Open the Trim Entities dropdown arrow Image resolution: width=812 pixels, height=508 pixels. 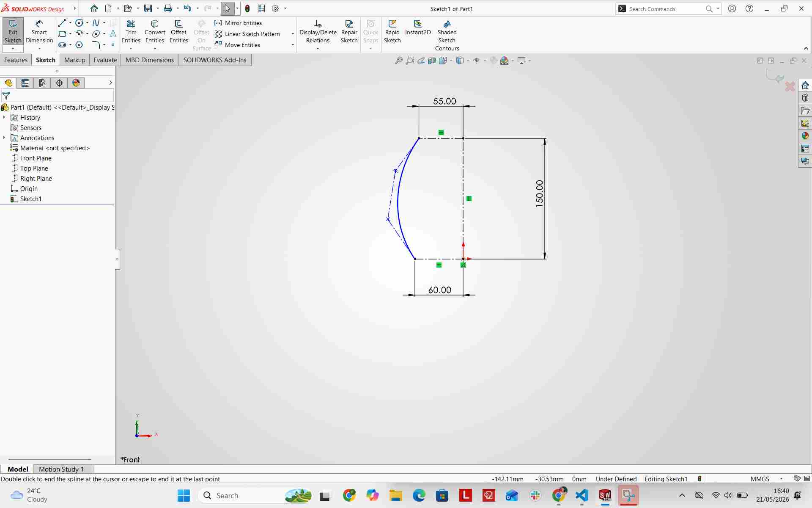(x=131, y=49)
